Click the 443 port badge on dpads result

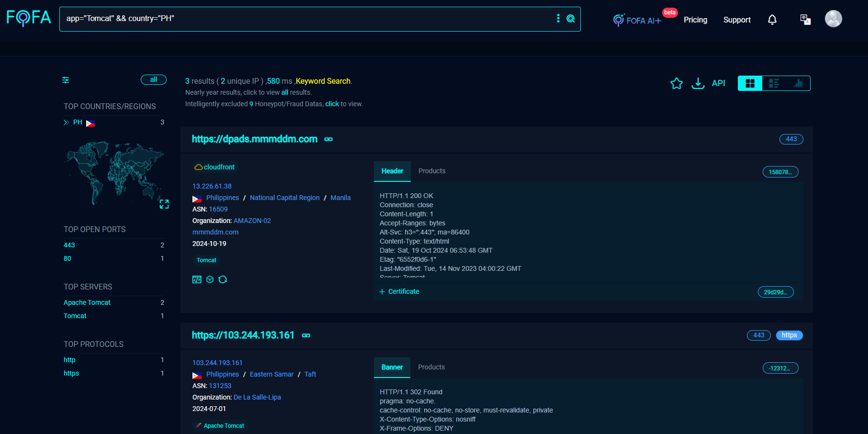click(791, 139)
